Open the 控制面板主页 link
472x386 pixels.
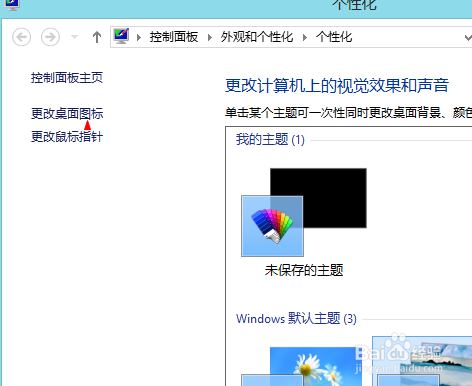pos(67,78)
